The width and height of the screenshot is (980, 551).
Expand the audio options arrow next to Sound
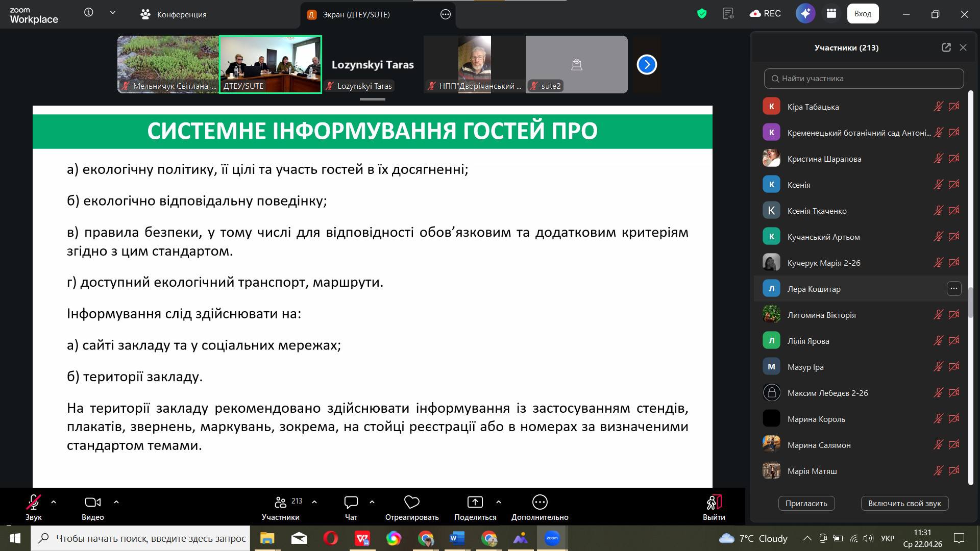(54, 502)
